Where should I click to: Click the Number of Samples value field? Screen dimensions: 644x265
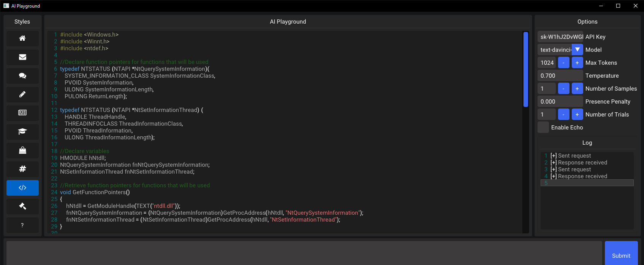(x=547, y=88)
